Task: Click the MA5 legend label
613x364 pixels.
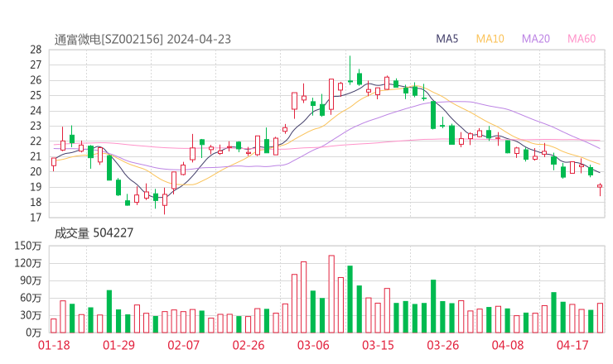Action: click(446, 39)
